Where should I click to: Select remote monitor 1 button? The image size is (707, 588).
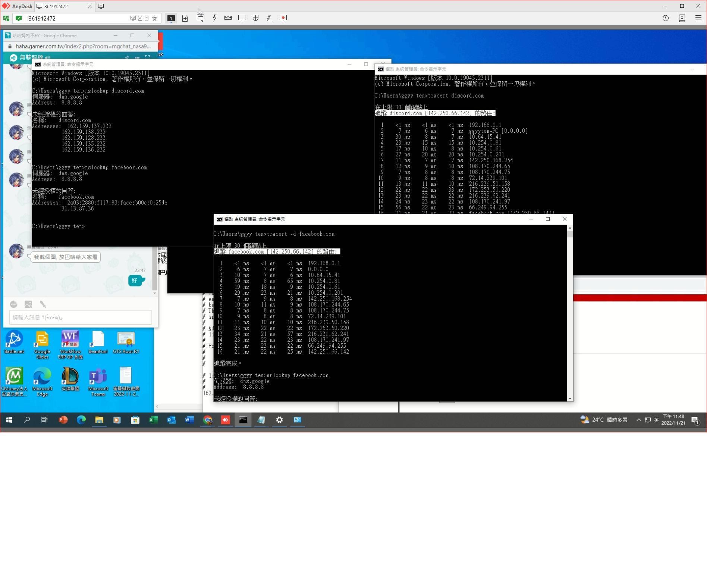[x=171, y=18]
